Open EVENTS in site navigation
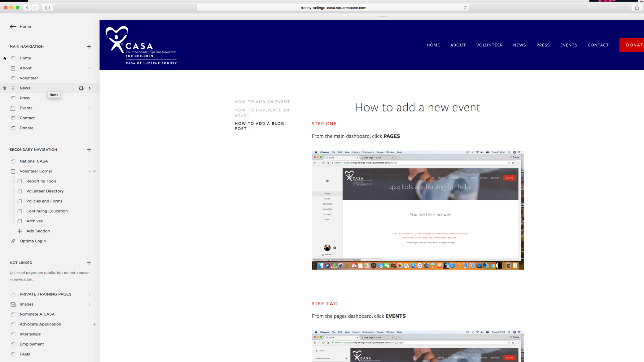Viewport: 644px width, 362px height. click(568, 45)
